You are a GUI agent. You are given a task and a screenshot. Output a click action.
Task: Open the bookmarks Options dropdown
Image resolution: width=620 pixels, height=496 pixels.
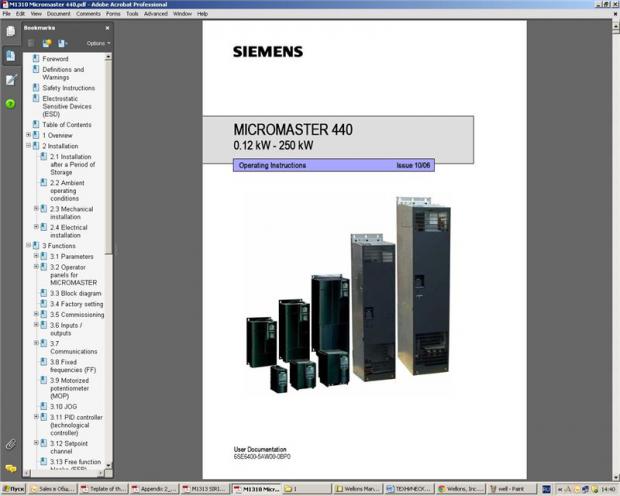(98, 43)
